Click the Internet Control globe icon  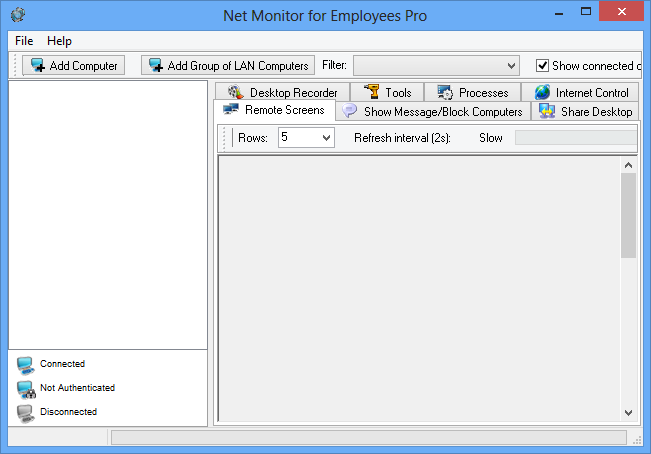tap(542, 92)
